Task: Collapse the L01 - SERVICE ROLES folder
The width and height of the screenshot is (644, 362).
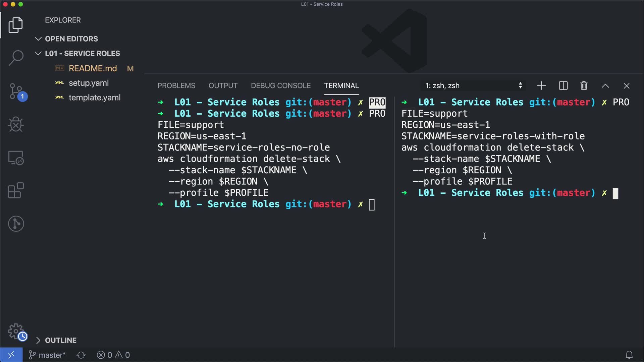Action: pyautogui.click(x=82, y=54)
